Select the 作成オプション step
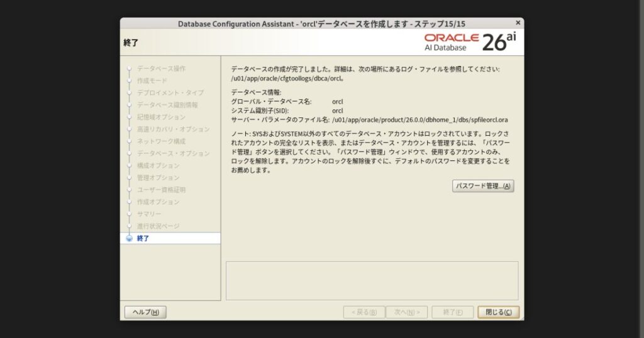644x338 pixels. (x=158, y=202)
